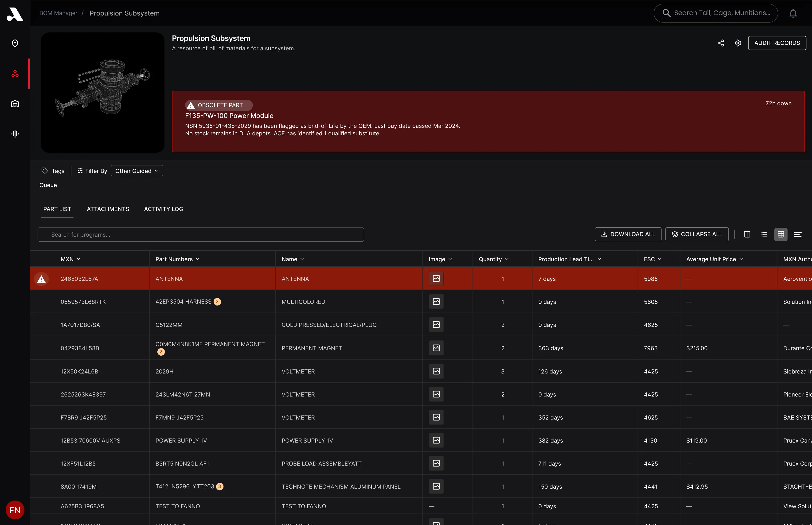Click the 711 days lead time

(x=549, y=464)
